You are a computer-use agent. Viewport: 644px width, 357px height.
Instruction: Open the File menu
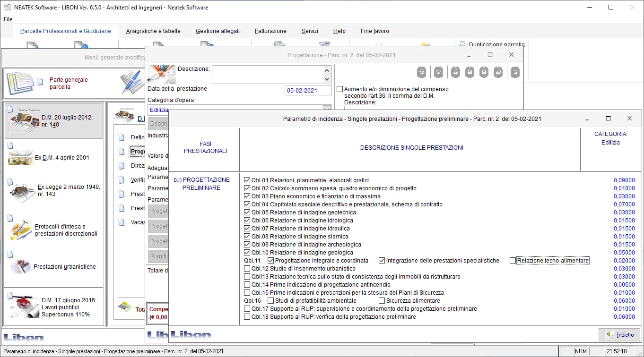(x=8, y=19)
